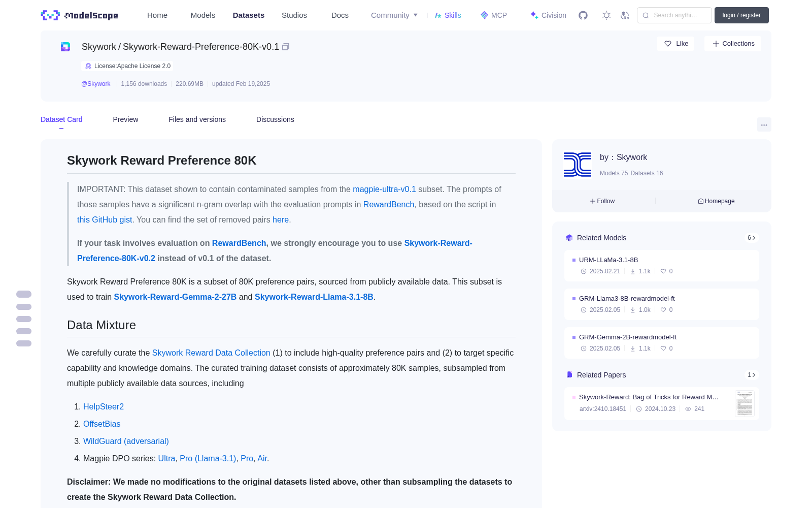Add dataset to Collections
The height and width of the screenshot is (508, 812).
[733, 44]
